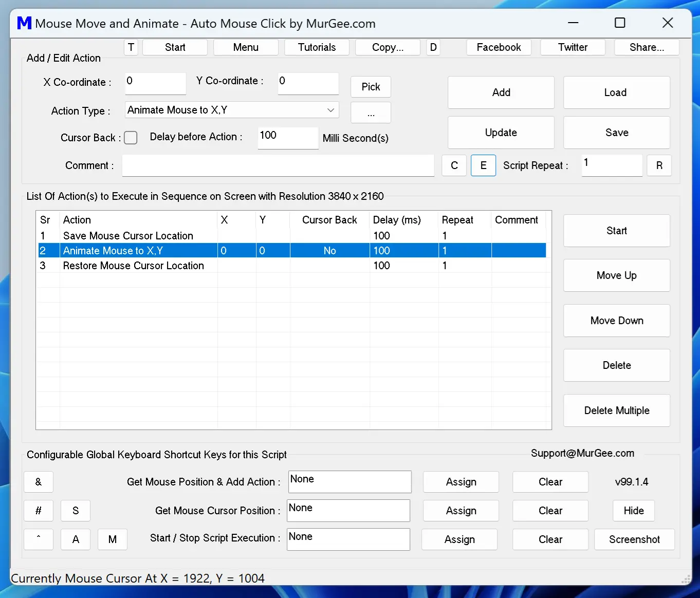Open the Menu from the top toolbar
This screenshot has width=700, height=598.
[246, 47]
